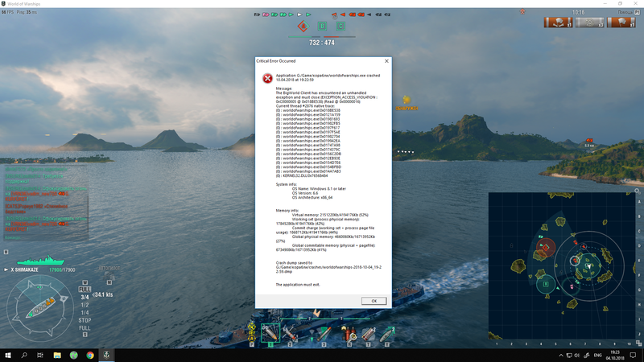Click the grey target-hit ribbon x3

point(589,23)
